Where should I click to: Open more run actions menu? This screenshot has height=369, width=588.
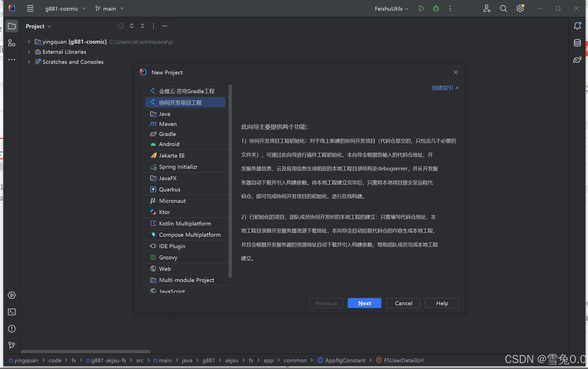click(x=450, y=9)
